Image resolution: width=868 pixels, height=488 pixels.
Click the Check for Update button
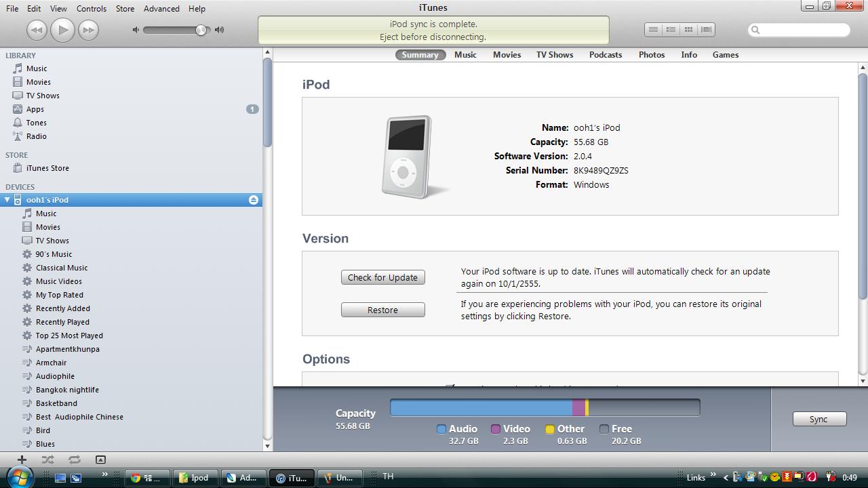coord(382,277)
